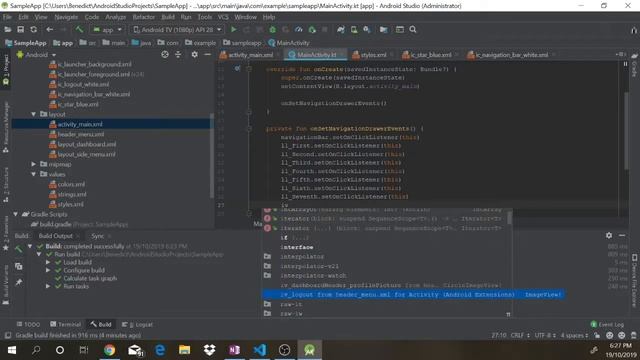This screenshot has height=360, width=640.
Task: Select colors.xml in project tree
Action: 71,184
